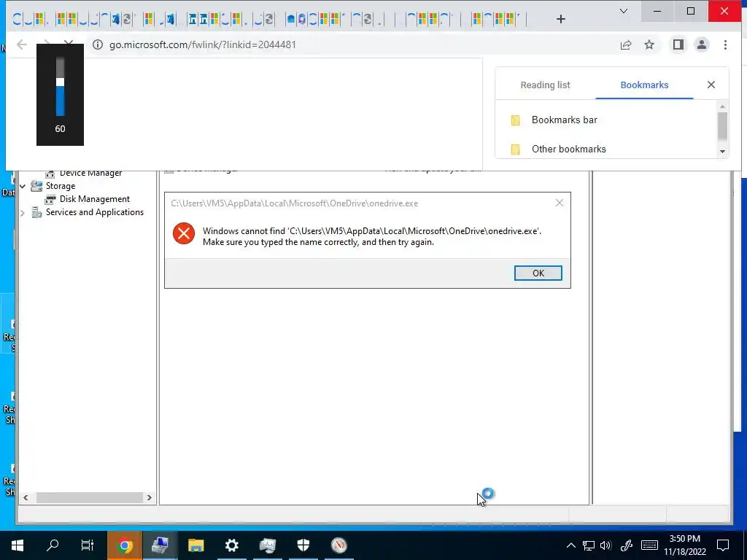The height and width of the screenshot is (560, 747).
Task: Open Settings gear on the taskbar
Action: pos(231,545)
